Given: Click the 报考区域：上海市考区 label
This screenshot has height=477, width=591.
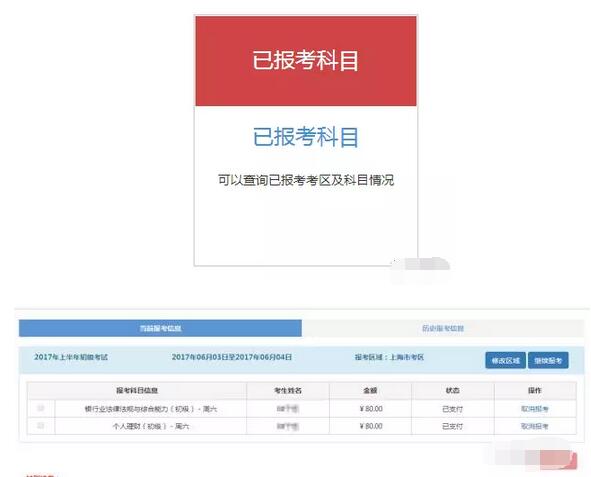Looking at the screenshot, I should tap(389, 357).
